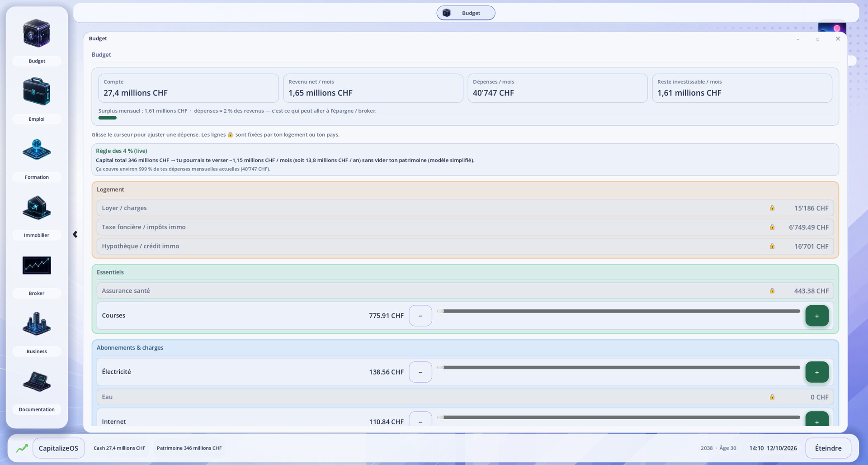The image size is (868, 465).
Task: Launch the Emploi briefcase icon
Action: tap(37, 91)
